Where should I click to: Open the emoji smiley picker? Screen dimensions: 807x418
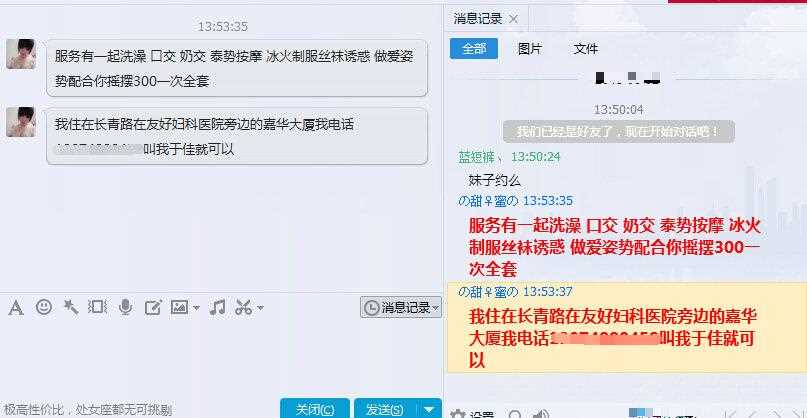tap(44, 307)
